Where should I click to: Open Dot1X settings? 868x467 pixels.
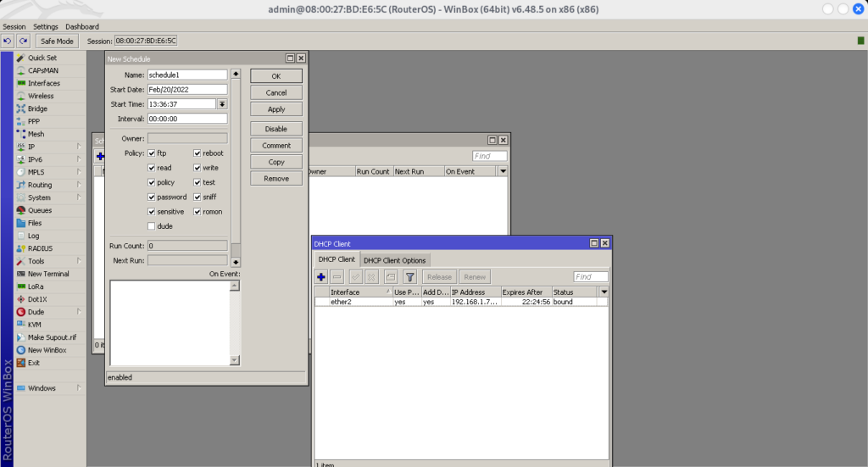pyautogui.click(x=37, y=299)
